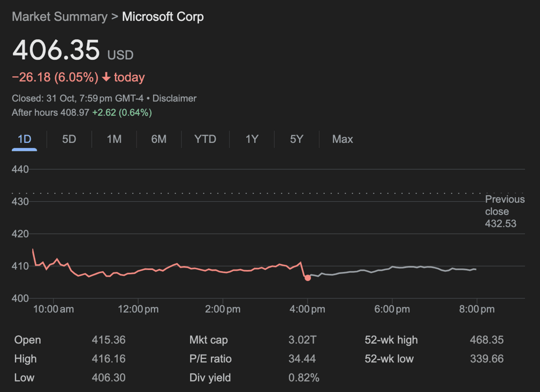Click the red down arrow icon

[x=107, y=77]
